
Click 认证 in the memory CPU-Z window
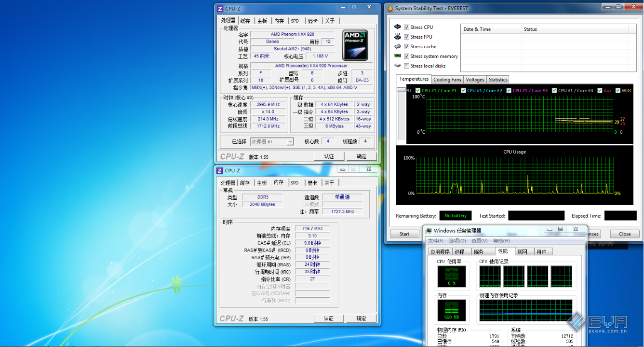(x=329, y=319)
